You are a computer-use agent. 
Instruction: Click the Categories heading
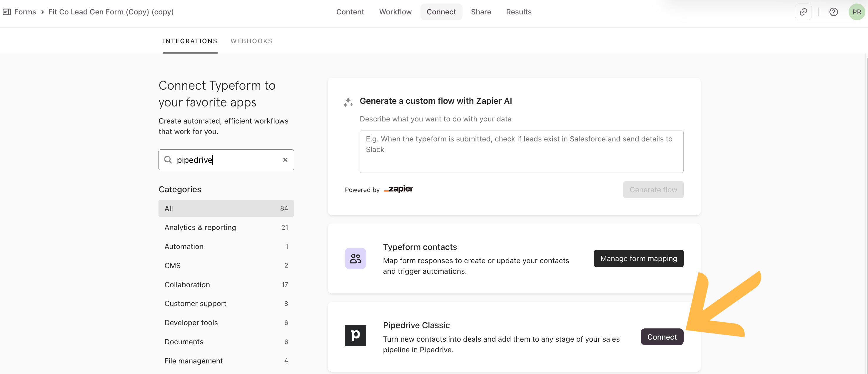[x=180, y=189]
